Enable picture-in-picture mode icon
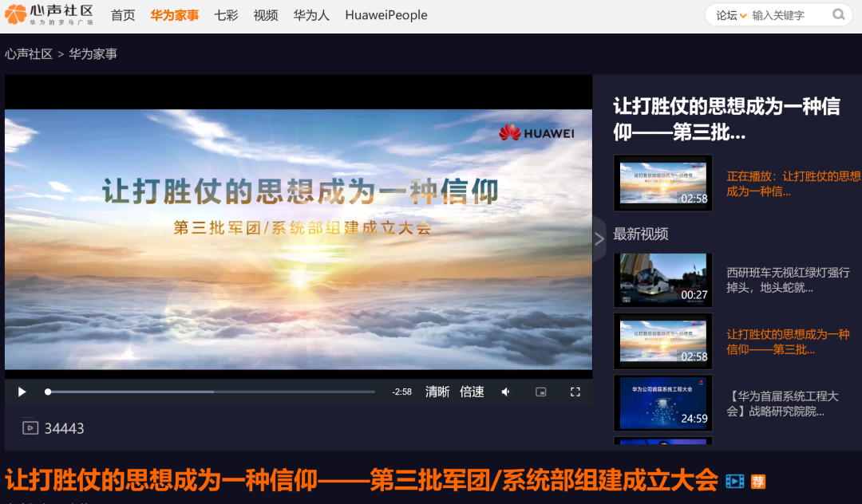This screenshot has width=862, height=504. 540,392
